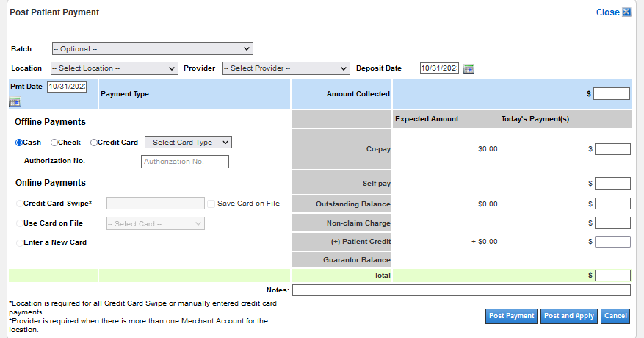Select the Check payment radio button
The height and width of the screenshot is (338, 644).
point(54,143)
